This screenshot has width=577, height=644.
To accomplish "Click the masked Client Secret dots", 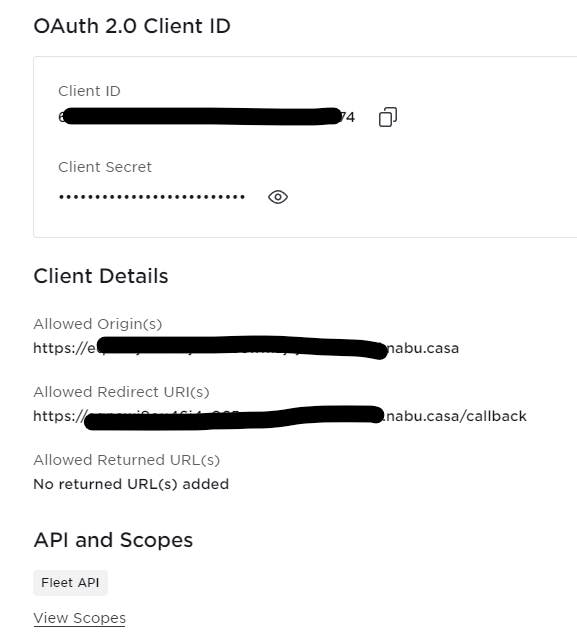I will 152,197.
